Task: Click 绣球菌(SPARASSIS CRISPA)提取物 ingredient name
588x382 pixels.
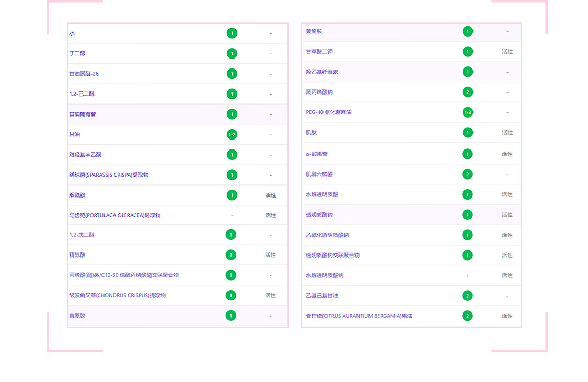Action: tap(109, 175)
